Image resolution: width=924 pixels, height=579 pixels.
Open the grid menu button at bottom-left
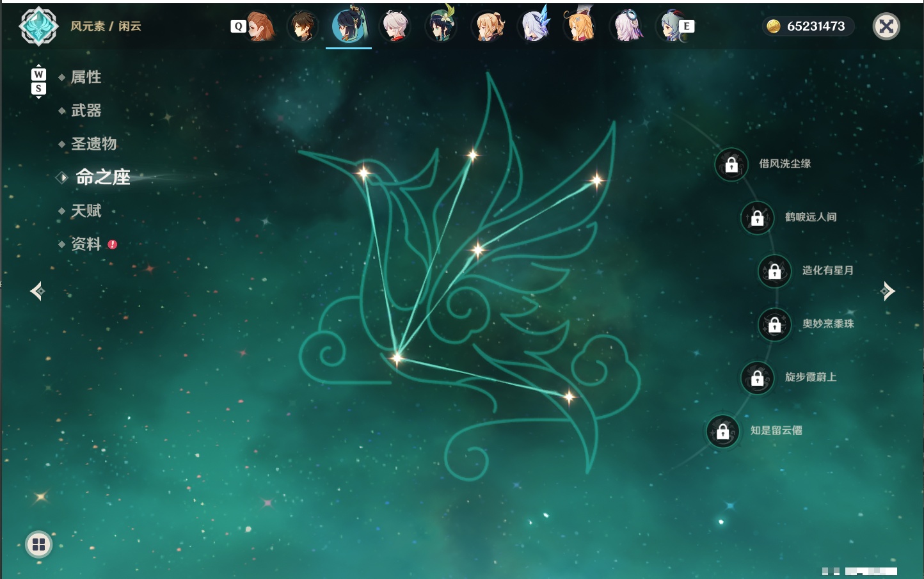pos(38,544)
